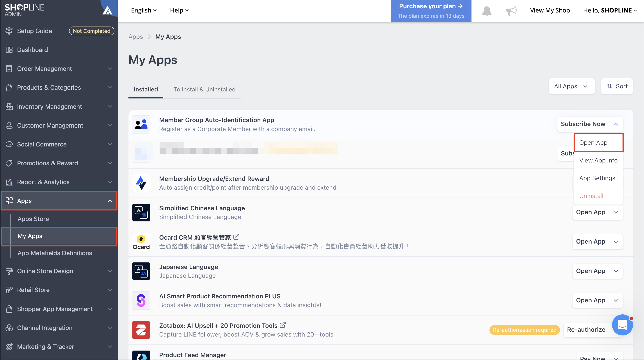Viewport: 644px width, 360px height.
Task: Open Apps Store in sidebar
Action: 33,219
